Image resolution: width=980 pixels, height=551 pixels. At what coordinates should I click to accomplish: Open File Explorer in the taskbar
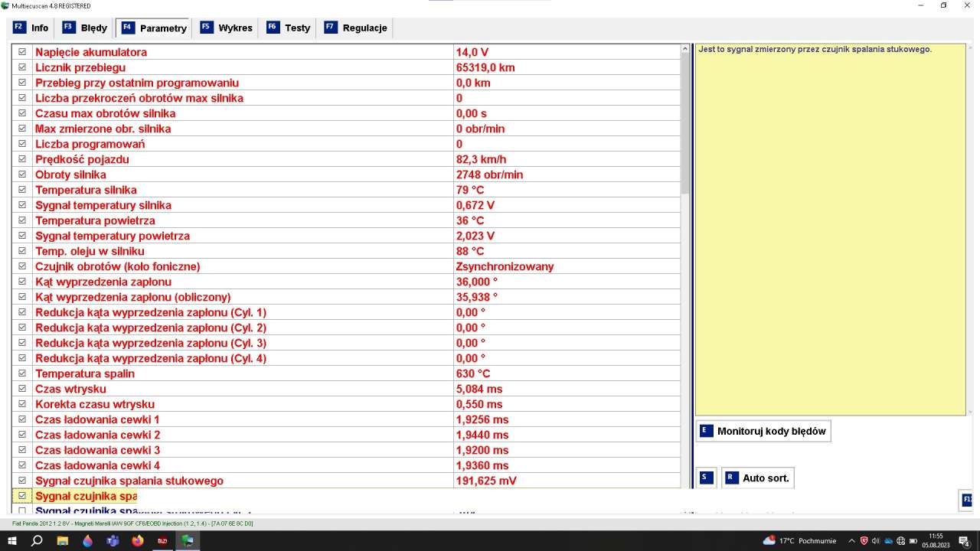63,540
